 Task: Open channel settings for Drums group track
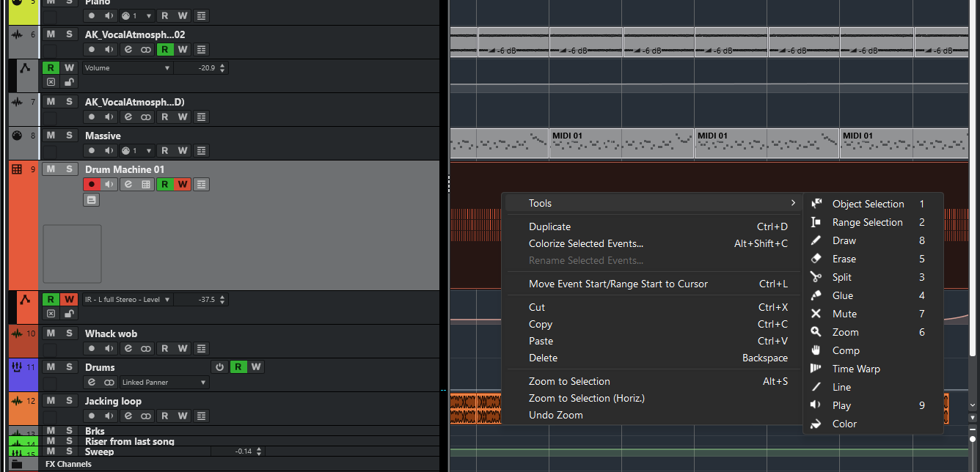pos(91,382)
